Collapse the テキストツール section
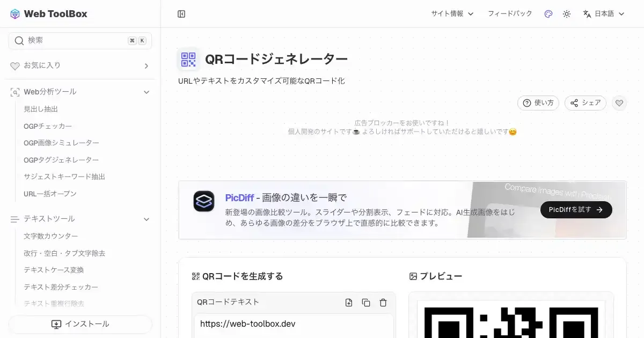 click(146, 219)
